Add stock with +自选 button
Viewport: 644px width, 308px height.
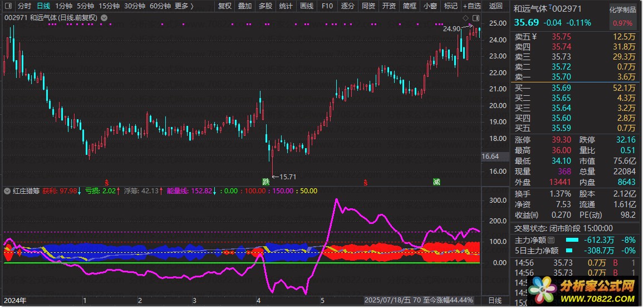point(472,6)
